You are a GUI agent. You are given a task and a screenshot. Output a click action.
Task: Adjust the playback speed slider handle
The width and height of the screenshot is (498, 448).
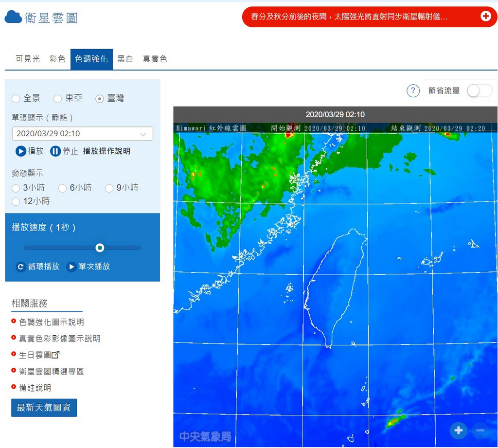[100, 248]
